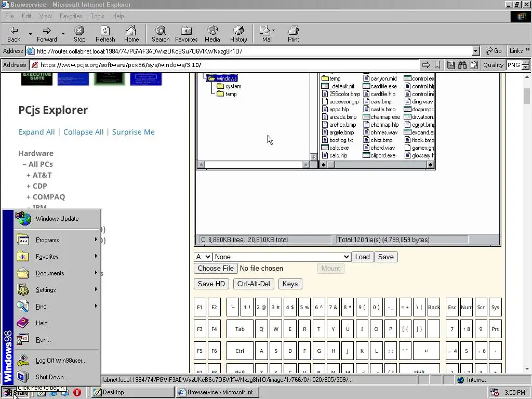The height and width of the screenshot is (399, 532).
Task: Click the Windows Update globe icon
Action: (23, 219)
